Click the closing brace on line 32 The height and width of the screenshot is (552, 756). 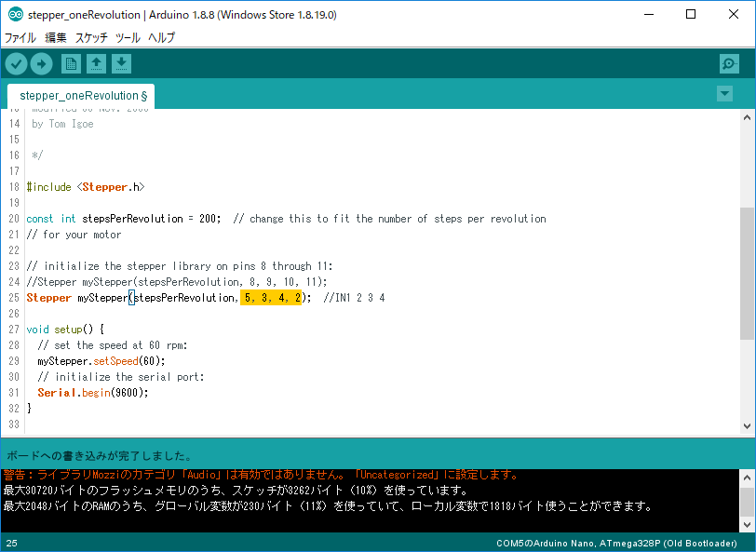pos(29,409)
